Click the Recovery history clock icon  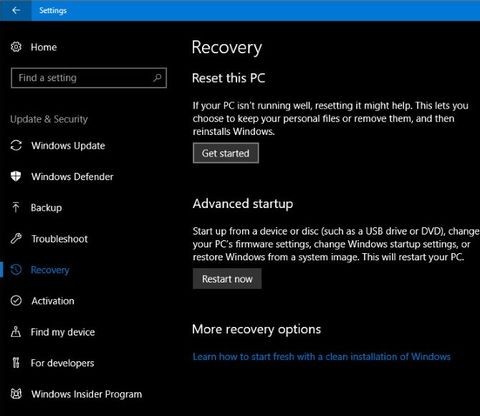[16, 270]
